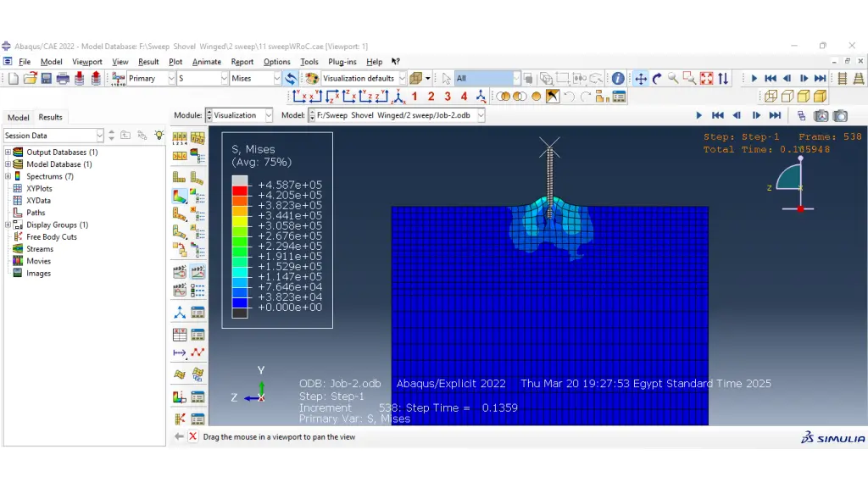Toggle filled render style
Screen dimensions: 868x488
point(804,97)
